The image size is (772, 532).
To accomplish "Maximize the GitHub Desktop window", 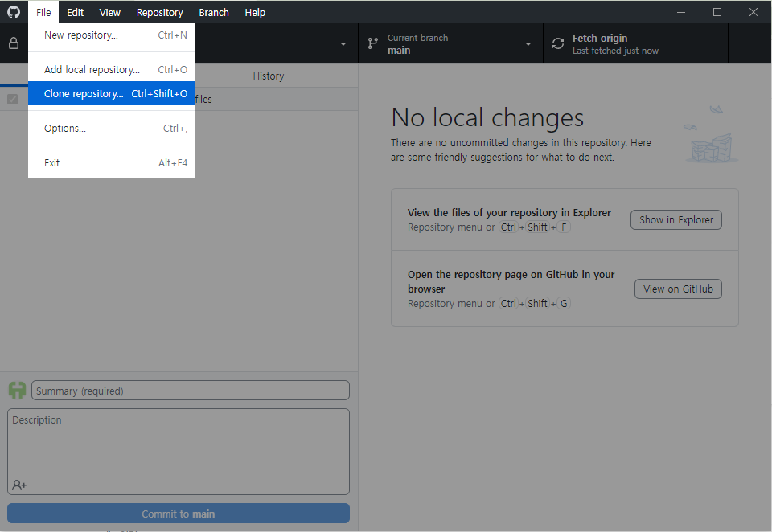I will coord(717,12).
